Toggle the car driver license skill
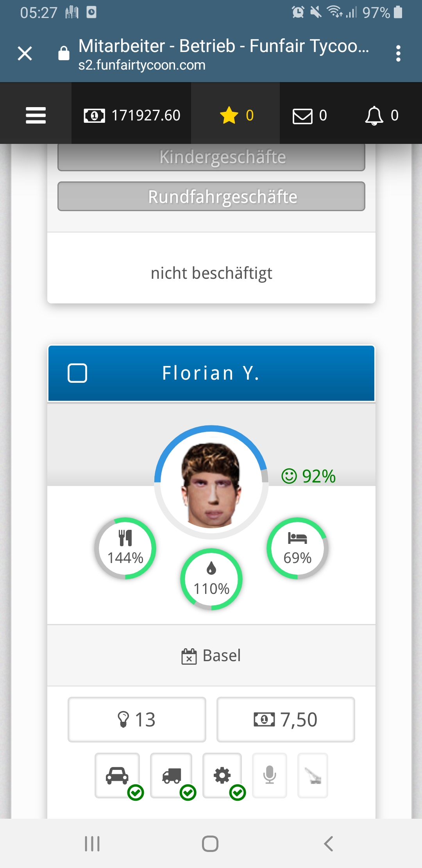The width and height of the screenshot is (422, 868). click(x=117, y=775)
